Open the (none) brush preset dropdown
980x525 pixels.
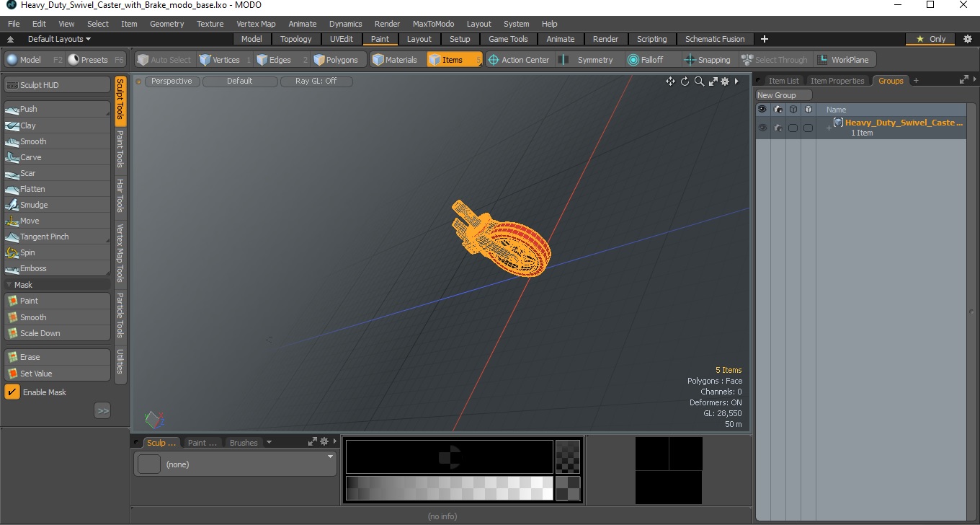[235, 464]
